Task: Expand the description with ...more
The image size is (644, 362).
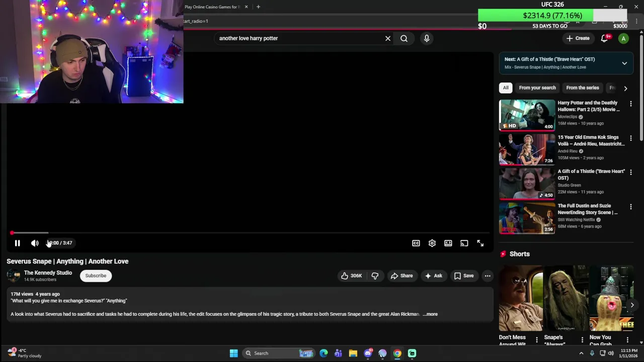Action: [430, 314]
